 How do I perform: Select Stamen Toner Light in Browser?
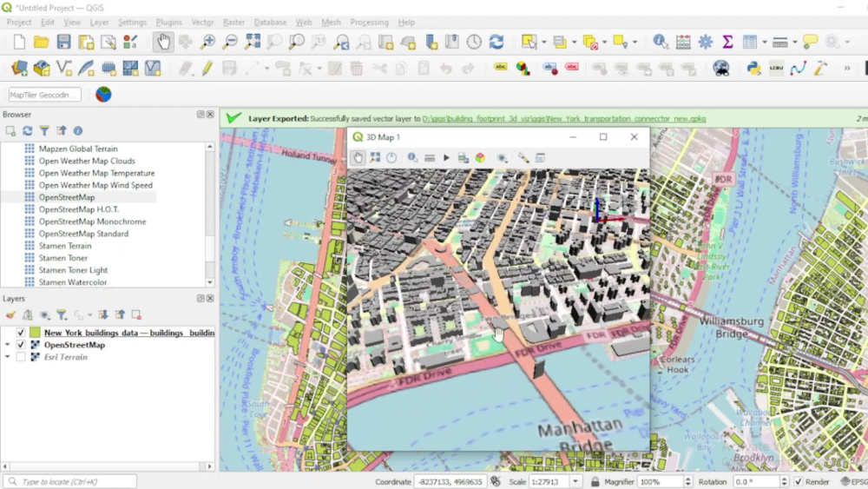(x=73, y=270)
